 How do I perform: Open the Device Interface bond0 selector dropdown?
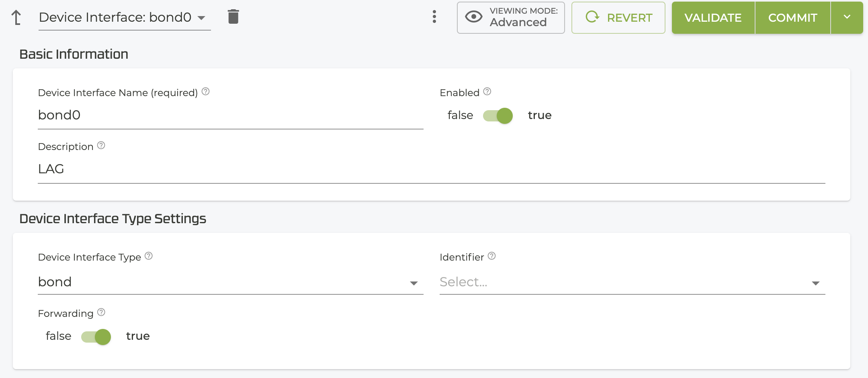click(124, 18)
